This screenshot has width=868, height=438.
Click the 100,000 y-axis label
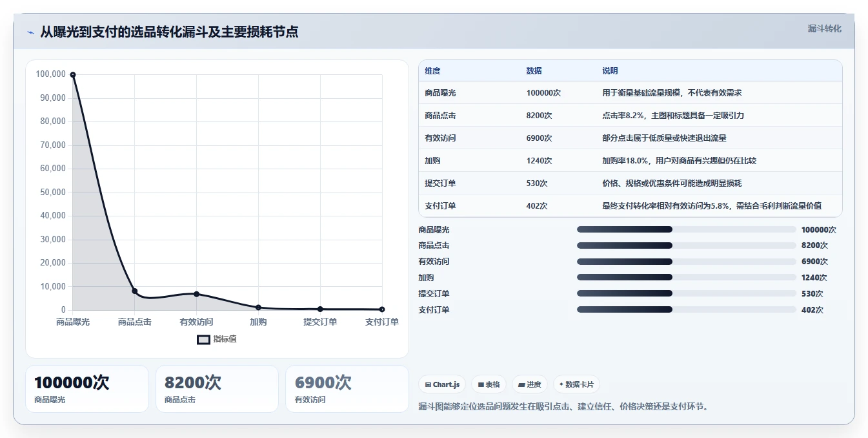tap(51, 74)
